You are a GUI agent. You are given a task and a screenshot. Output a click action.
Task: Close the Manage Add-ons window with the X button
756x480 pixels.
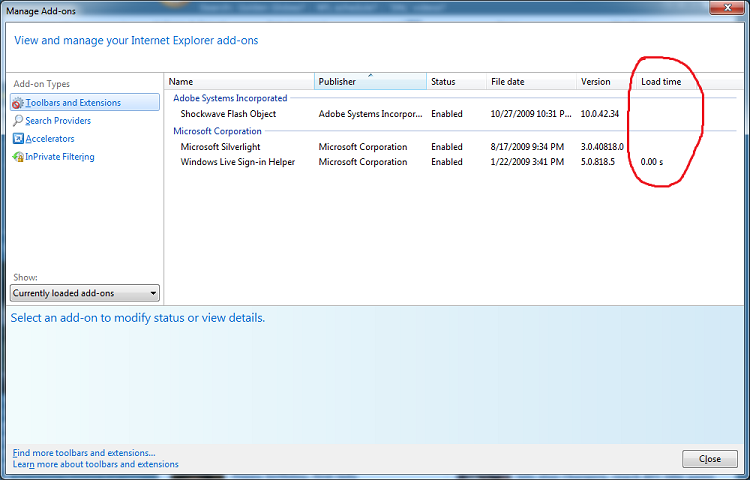tap(727, 8)
